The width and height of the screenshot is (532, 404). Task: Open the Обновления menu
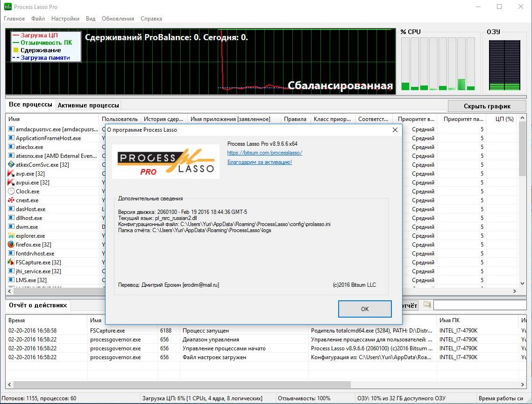118,19
